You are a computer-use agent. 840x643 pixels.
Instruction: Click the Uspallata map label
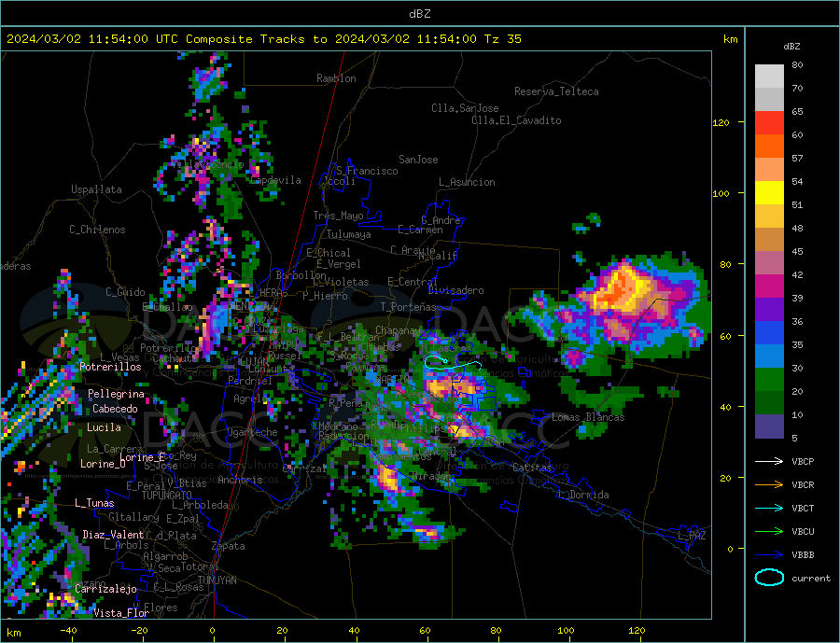(x=96, y=189)
